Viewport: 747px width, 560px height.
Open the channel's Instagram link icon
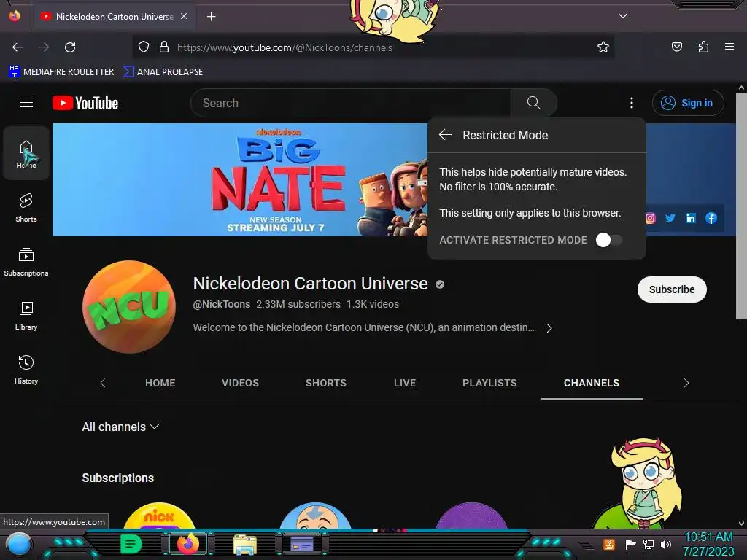pos(650,218)
